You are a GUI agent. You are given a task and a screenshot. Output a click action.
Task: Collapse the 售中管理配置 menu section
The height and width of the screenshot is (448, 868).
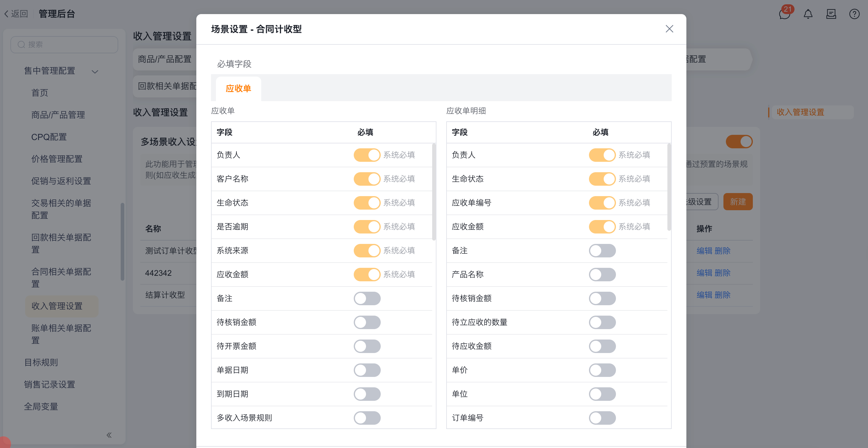[95, 71]
